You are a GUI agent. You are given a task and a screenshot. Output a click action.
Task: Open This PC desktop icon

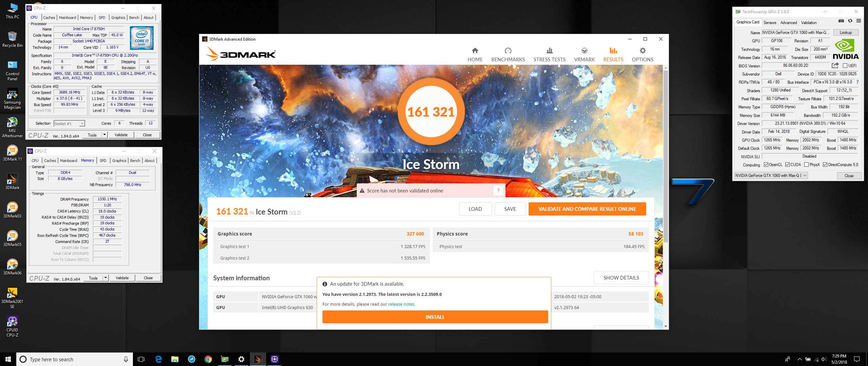click(13, 11)
